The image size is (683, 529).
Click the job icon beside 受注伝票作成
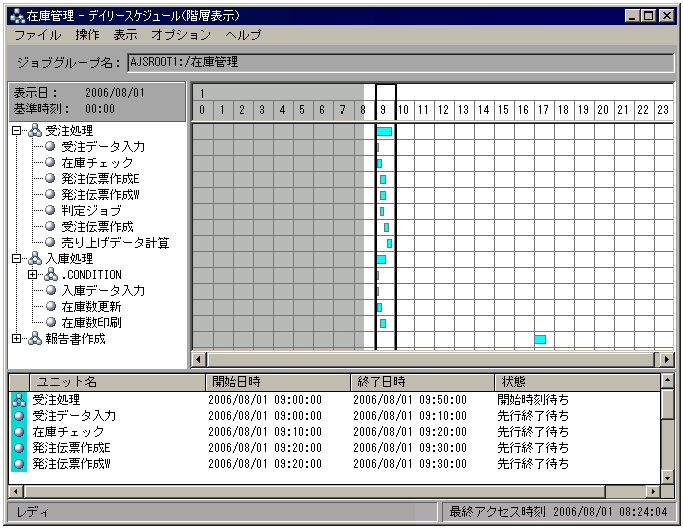pos(51,226)
